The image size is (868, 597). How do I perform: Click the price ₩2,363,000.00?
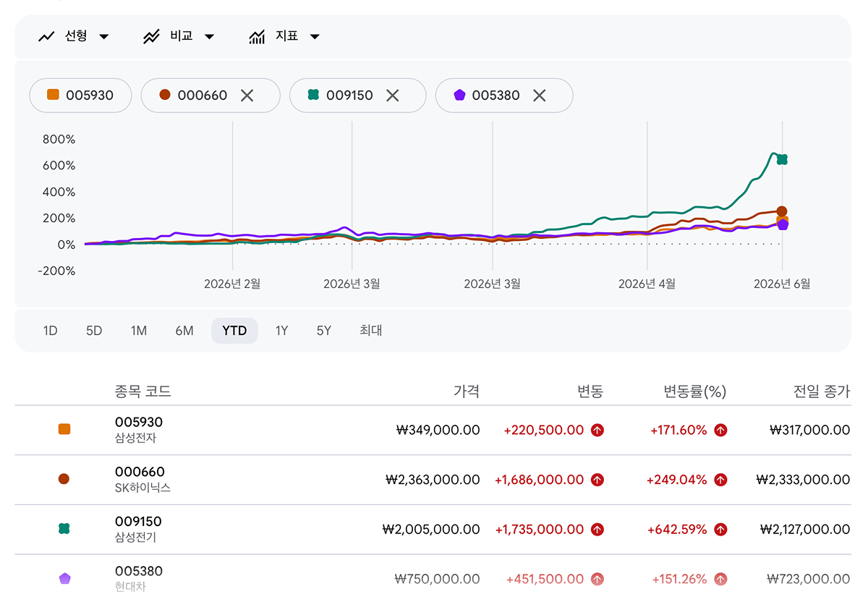(433, 480)
